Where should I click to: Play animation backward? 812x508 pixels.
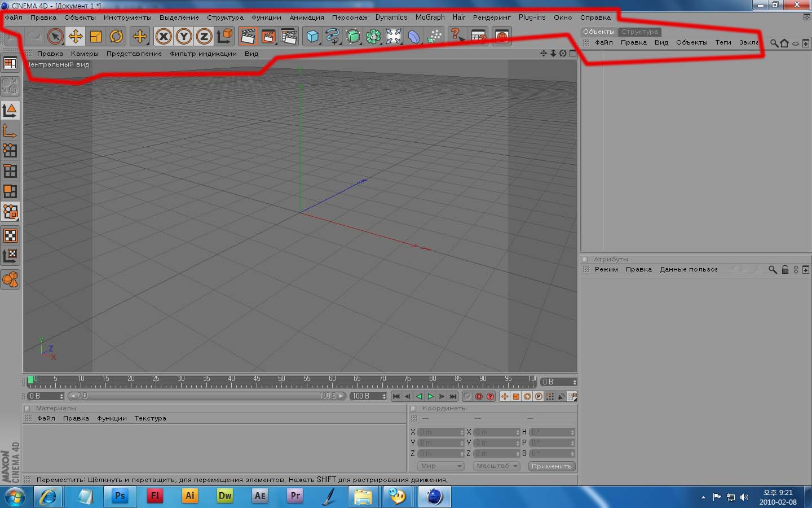pyautogui.click(x=419, y=396)
